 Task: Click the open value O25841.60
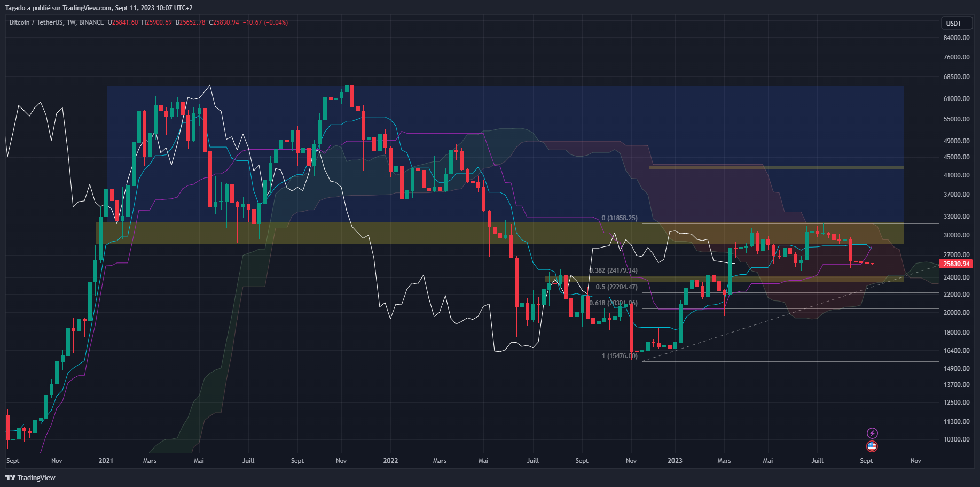[x=123, y=23]
